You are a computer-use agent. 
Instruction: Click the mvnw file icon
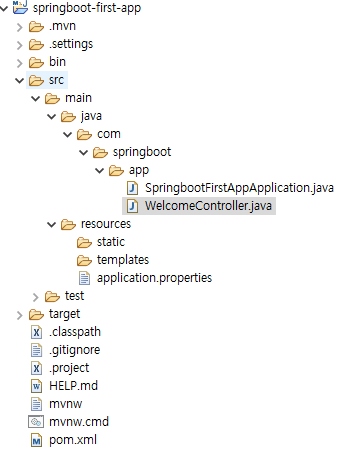36,404
